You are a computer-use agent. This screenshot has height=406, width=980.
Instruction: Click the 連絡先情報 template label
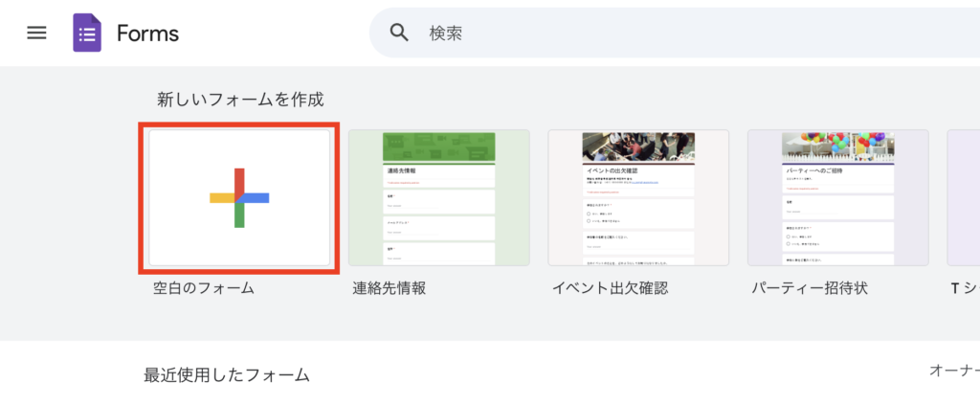click(x=390, y=287)
